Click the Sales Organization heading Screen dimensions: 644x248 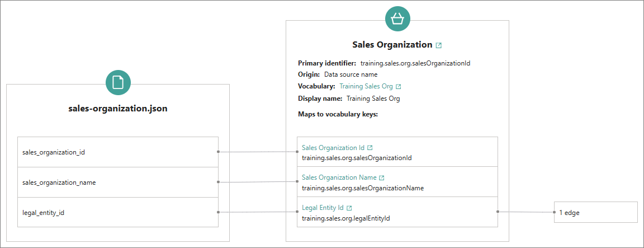[x=392, y=45]
